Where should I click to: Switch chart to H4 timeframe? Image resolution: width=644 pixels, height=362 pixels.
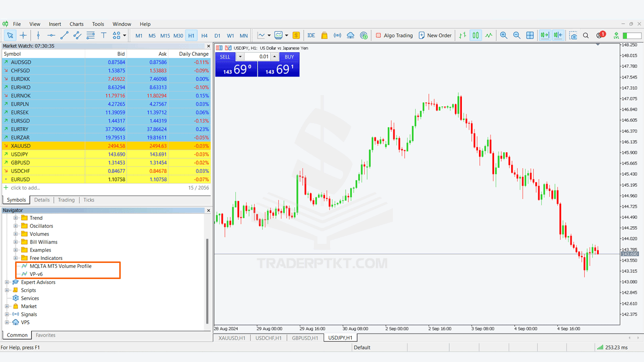pyautogui.click(x=204, y=36)
